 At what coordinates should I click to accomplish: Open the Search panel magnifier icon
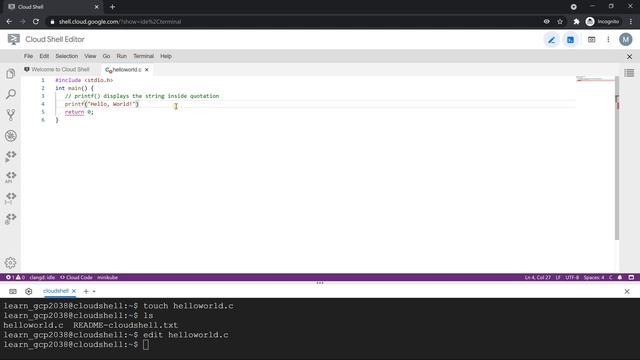pos(11,94)
